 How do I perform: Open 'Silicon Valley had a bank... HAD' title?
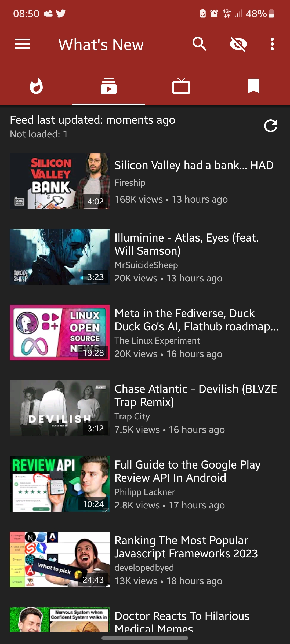click(194, 165)
